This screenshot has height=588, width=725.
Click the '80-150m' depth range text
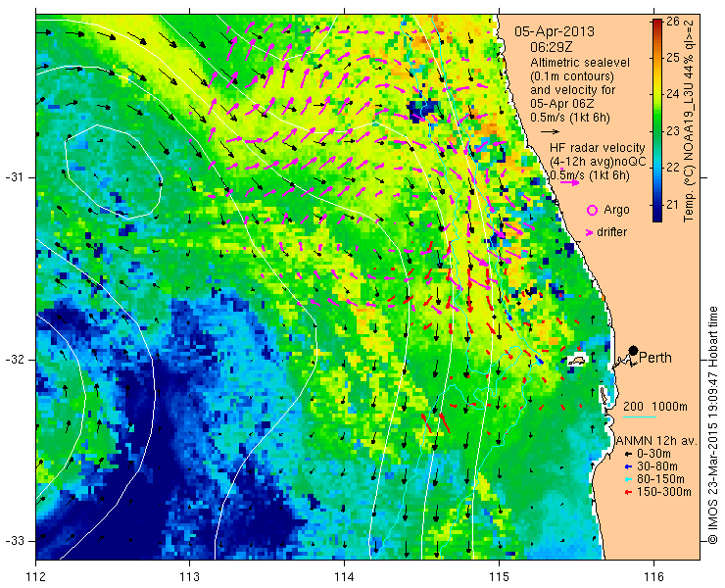(x=660, y=479)
